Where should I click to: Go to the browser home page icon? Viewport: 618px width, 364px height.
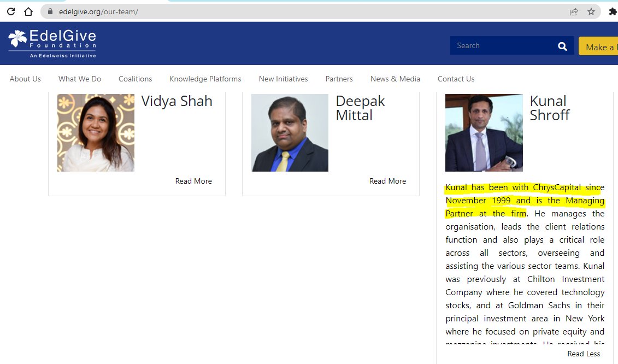28,11
